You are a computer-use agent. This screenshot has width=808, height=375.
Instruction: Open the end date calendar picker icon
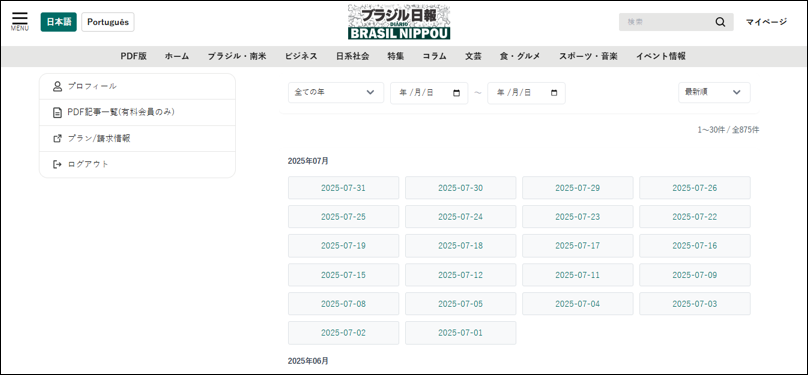click(554, 93)
